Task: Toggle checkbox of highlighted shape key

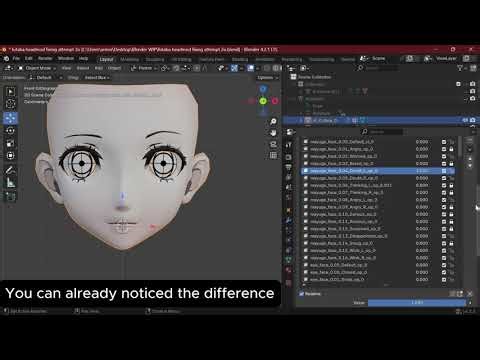Action: (x=444, y=171)
